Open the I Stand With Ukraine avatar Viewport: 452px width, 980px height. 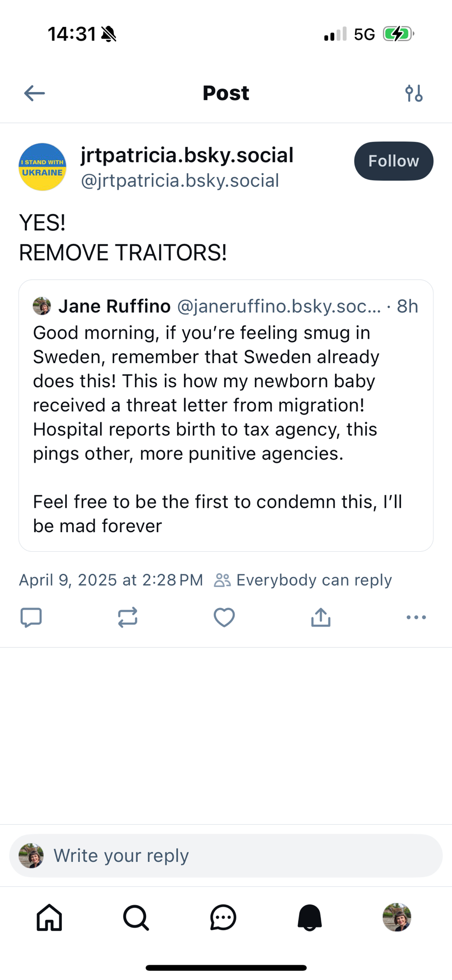coord(43,167)
